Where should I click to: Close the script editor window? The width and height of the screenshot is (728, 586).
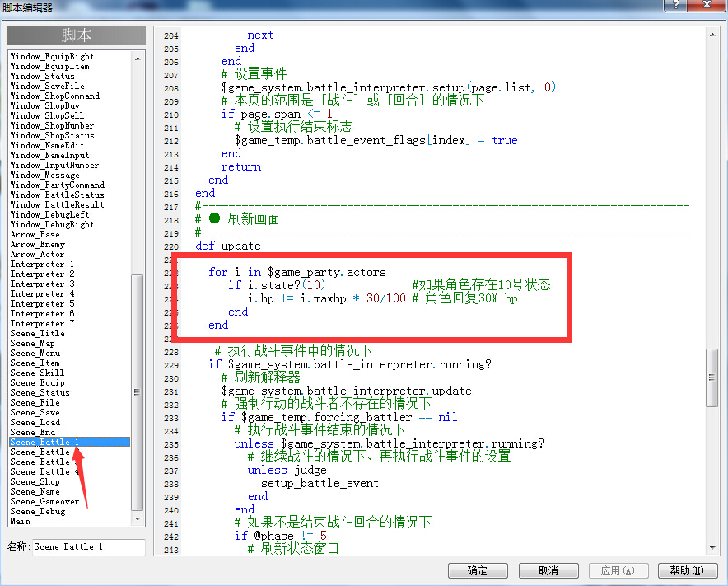pyautogui.click(x=707, y=5)
